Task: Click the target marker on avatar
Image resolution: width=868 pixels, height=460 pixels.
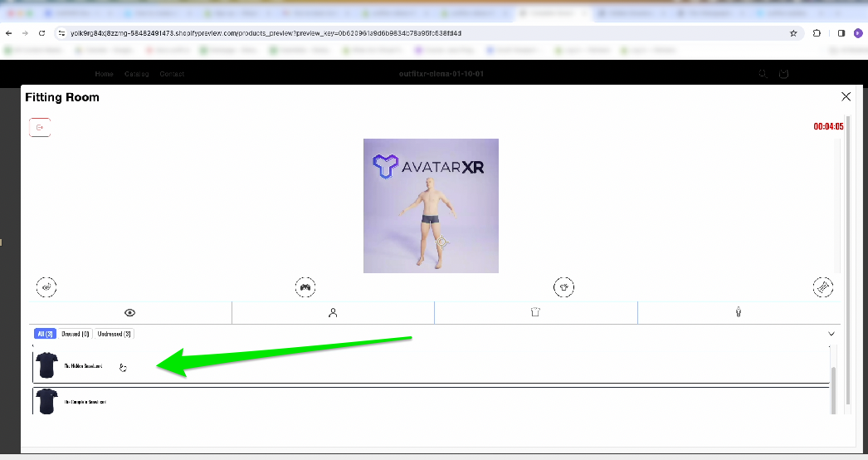Action: tap(441, 242)
